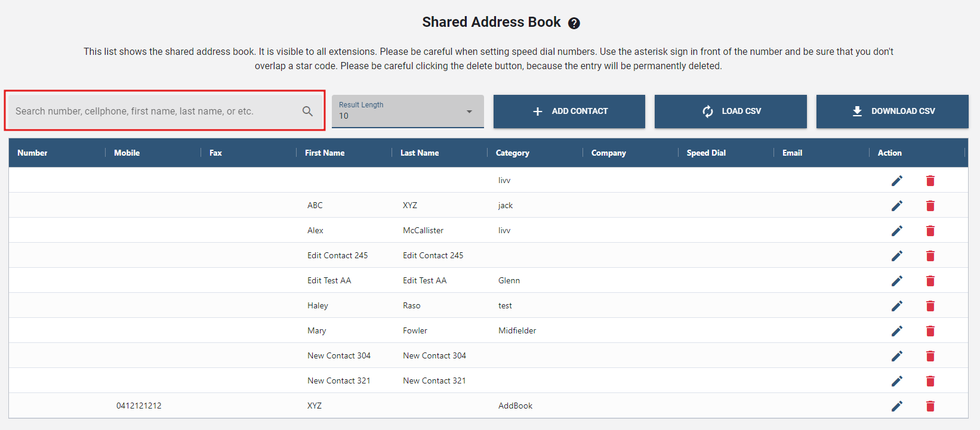Click the help question mark icon

[x=574, y=23]
